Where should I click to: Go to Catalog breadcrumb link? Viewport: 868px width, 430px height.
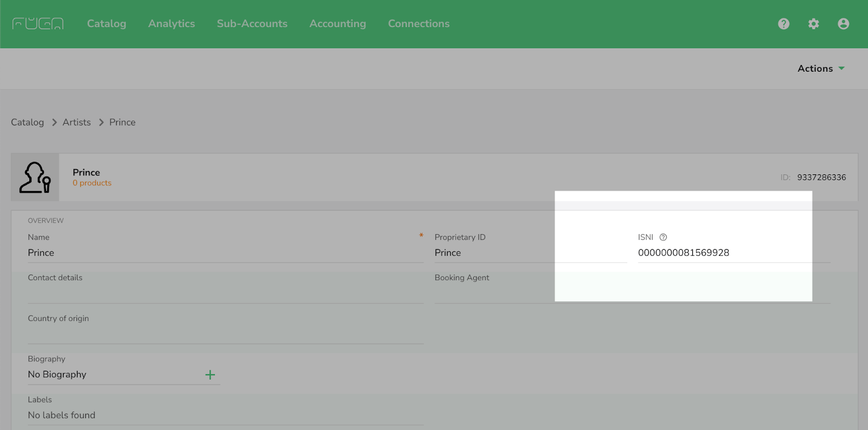27,122
